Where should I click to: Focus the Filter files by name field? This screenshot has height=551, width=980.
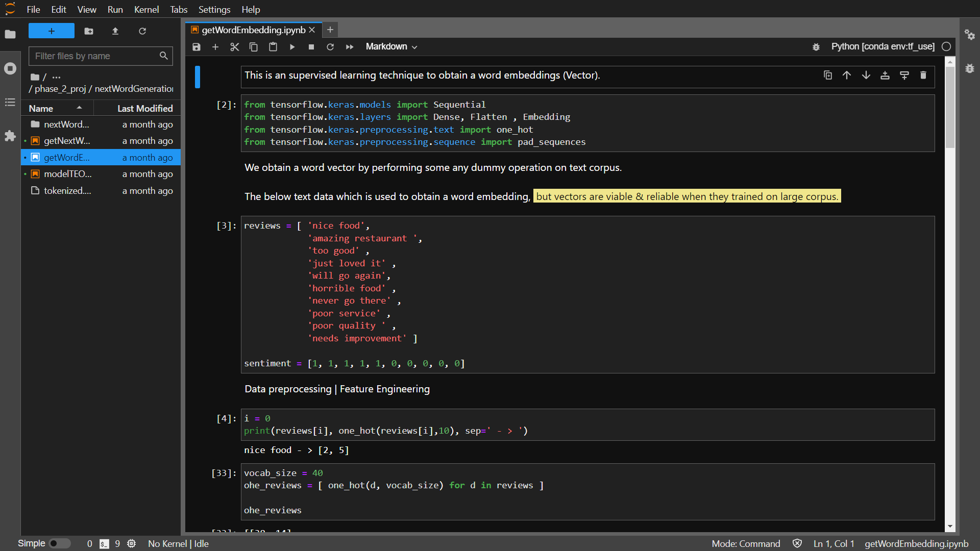tap(101, 56)
